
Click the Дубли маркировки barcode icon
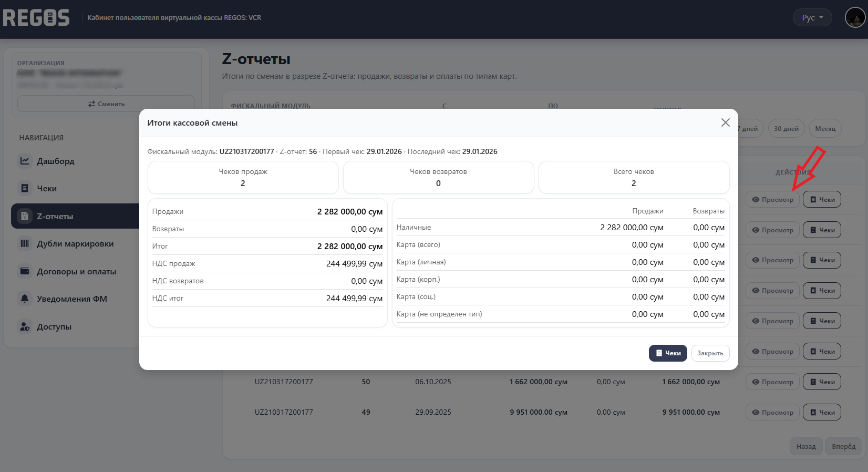(25, 243)
